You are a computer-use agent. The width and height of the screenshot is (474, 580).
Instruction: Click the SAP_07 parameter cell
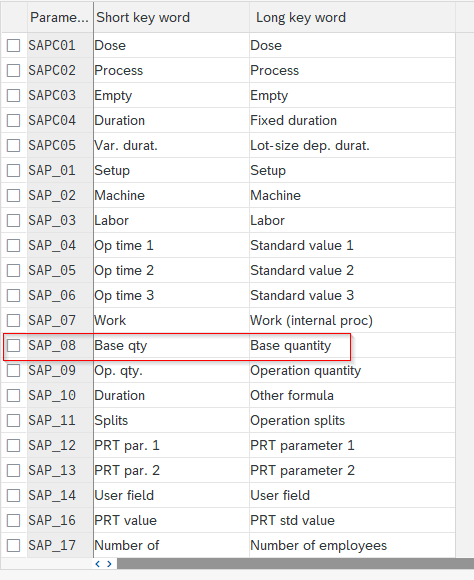click(x=60, y=320)
